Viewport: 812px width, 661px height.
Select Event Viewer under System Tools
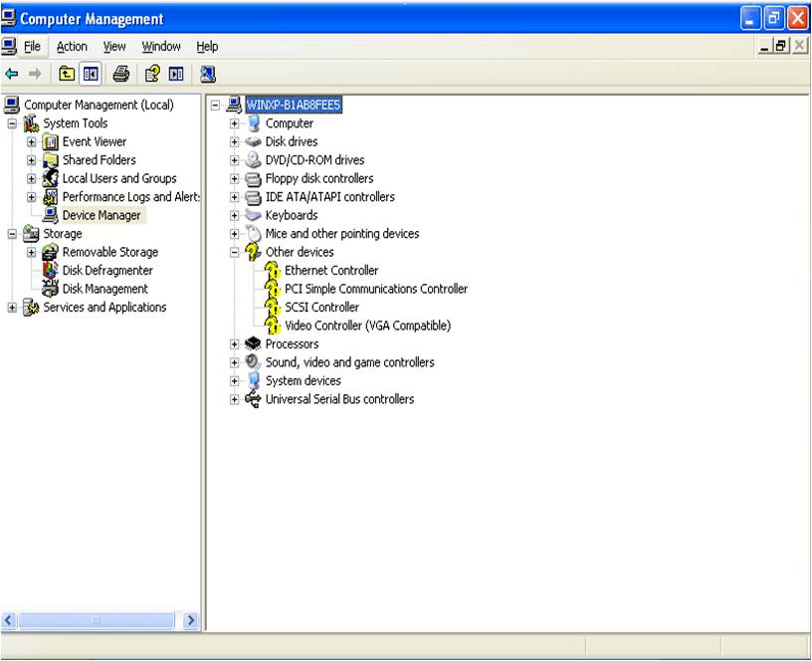[x=94, y=141]
